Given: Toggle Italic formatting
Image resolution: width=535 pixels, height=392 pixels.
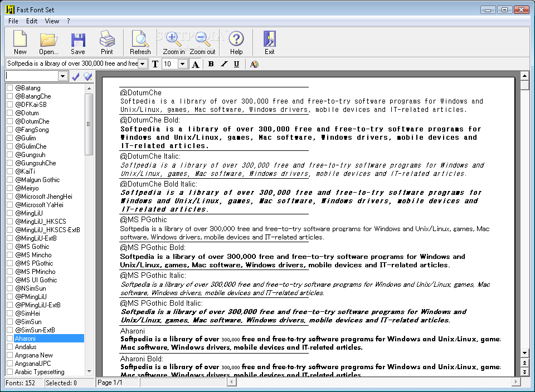Looking at the screenshot, I should point(224,64).
